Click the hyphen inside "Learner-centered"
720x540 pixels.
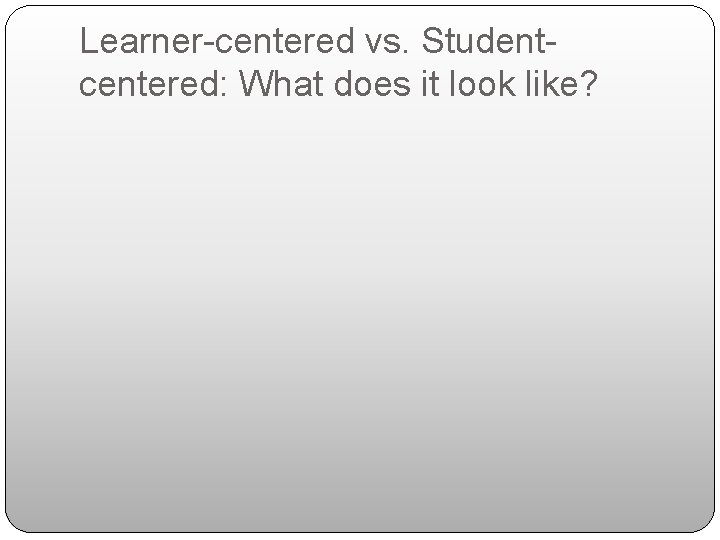tap(203, 46)
